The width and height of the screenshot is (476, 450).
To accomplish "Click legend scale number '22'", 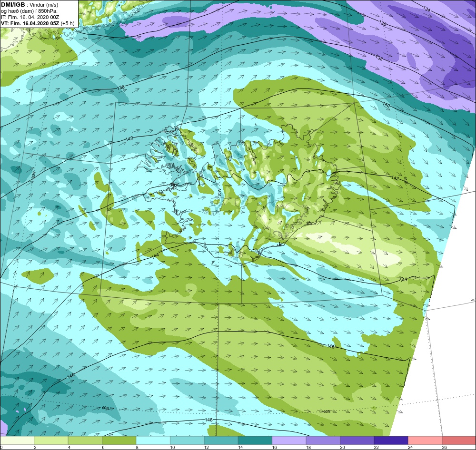I will tap(376, 447).
